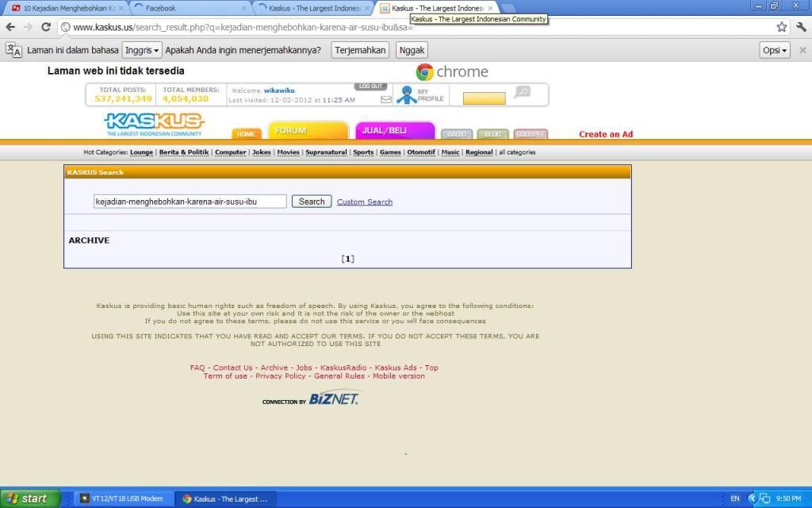The height and width of the screenshot is (508, 812).
Task: Open the Berita & Politik category
Action: point(184,152)
